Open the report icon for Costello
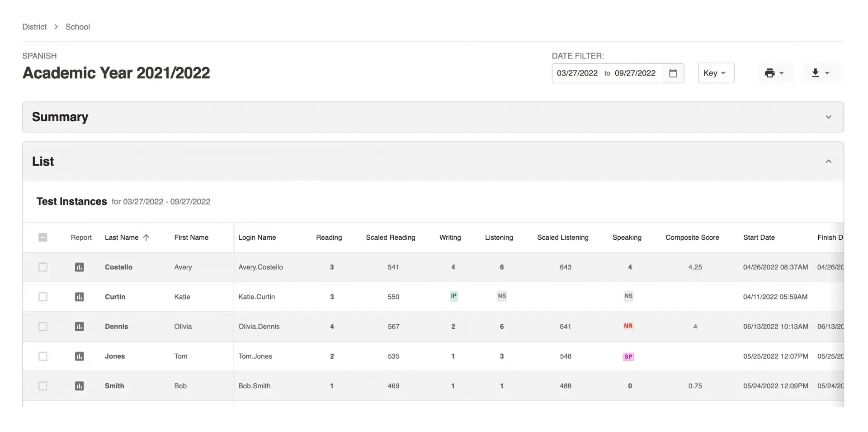This screenshot has width=868, height=432. [x=79, y=267]
